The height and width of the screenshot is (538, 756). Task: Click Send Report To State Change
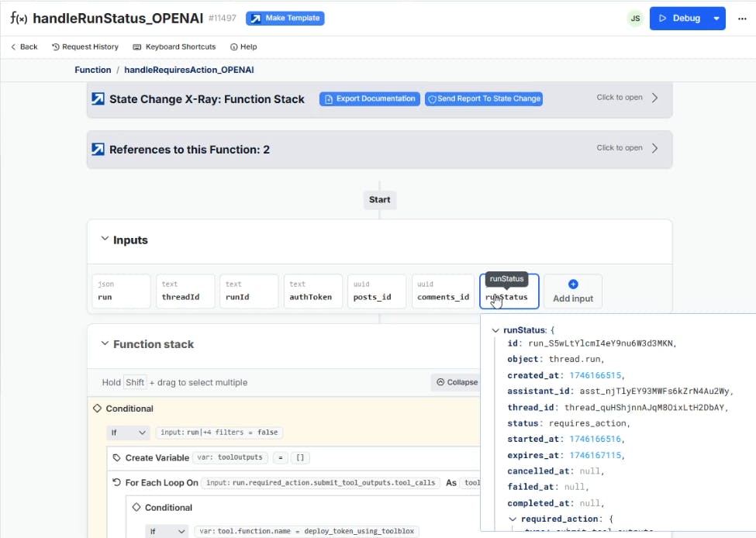(483, 99)
